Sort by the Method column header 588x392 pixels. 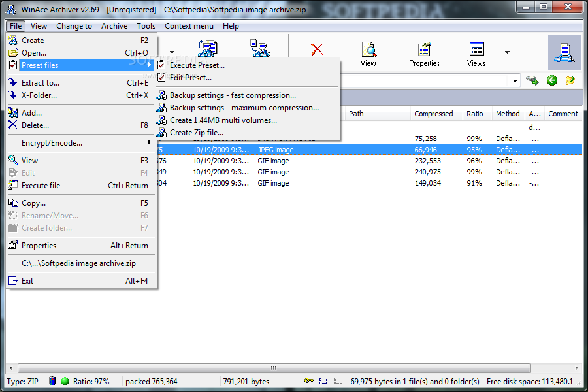tap(508, 114)
